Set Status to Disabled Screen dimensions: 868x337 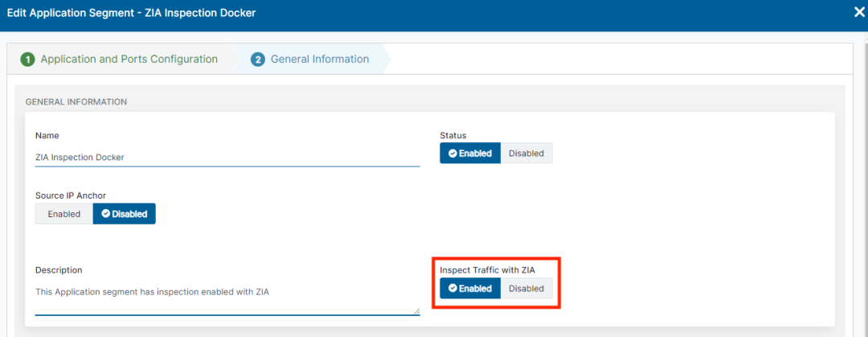526,154
